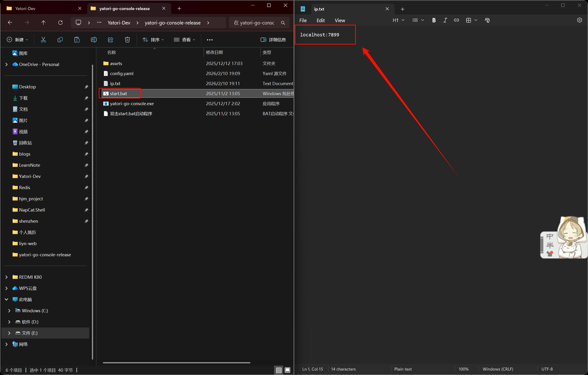
Task: Click the Share icon in Explorer toolbar
Action: click(x=111, y=40)
